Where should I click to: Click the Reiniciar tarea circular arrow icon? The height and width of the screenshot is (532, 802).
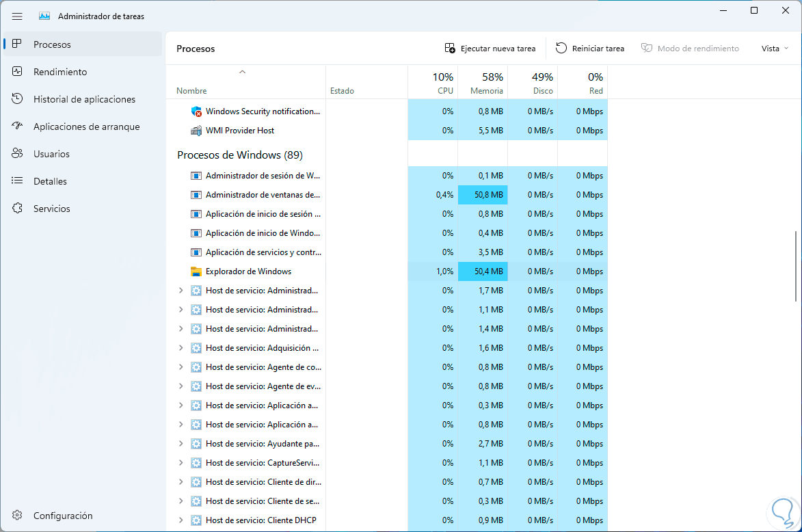click(x=561, y=48)
